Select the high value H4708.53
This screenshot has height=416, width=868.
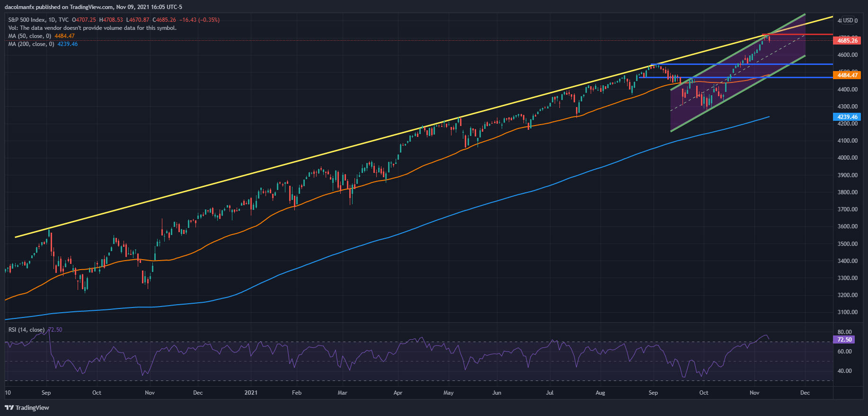111,20
